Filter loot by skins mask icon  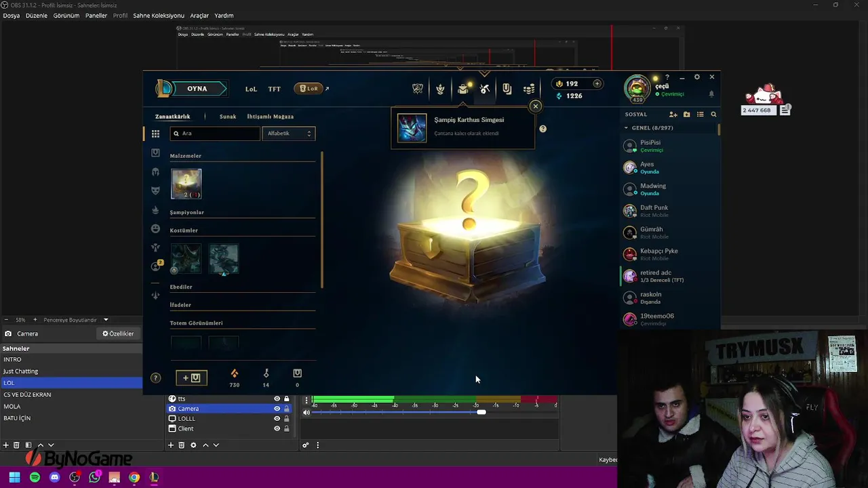[x=155, y=190]
